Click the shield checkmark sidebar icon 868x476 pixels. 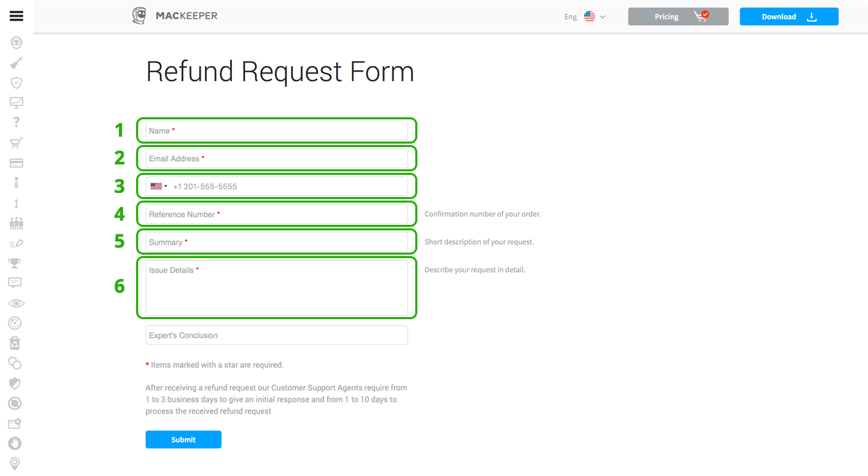pyautogui.click(x=16, y=83)
